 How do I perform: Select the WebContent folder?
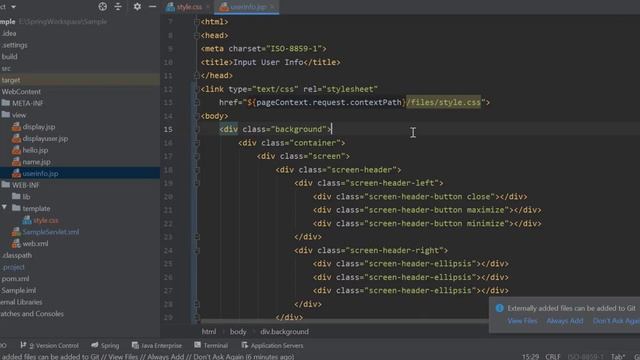point(21,92)
